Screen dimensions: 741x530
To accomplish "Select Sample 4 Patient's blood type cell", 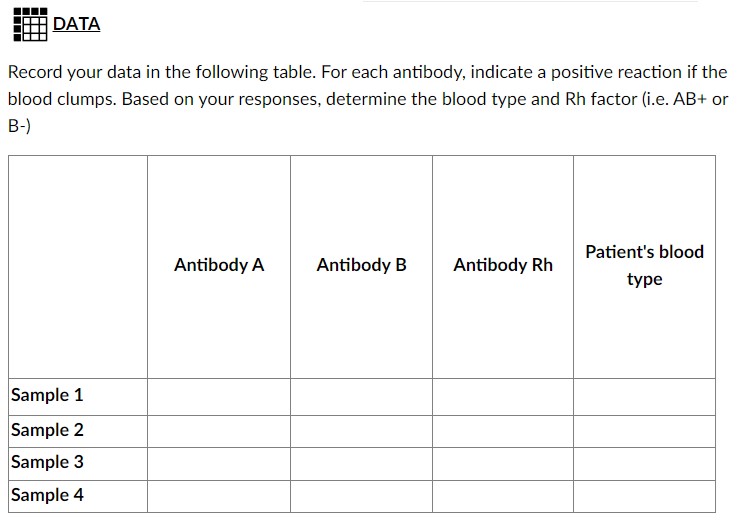I will (645, 496).
